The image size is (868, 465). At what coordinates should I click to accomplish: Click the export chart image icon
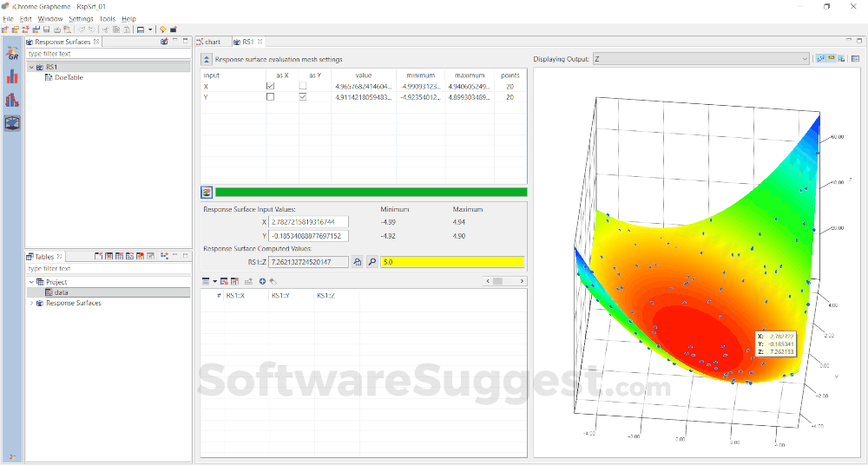(841, 59)
